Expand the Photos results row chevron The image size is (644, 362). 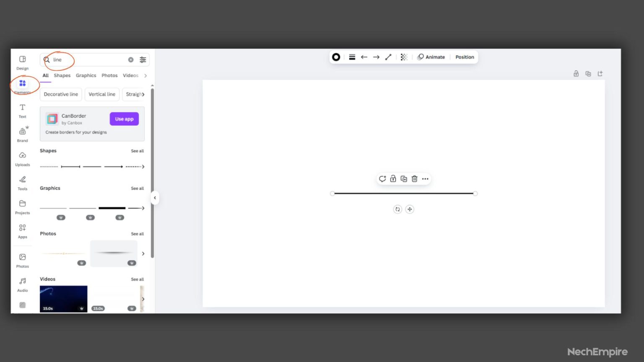click(x=143, y=253)
